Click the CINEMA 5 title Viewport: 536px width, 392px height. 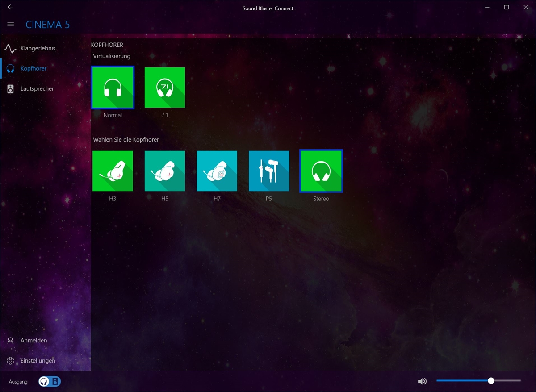pos(48,25)
